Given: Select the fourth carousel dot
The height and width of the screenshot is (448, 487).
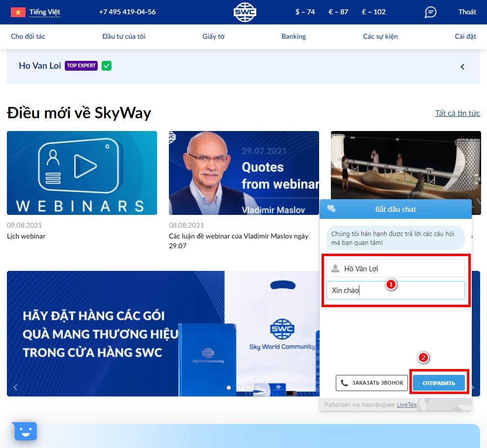Looking at the screenshot, I should point(258,388).
